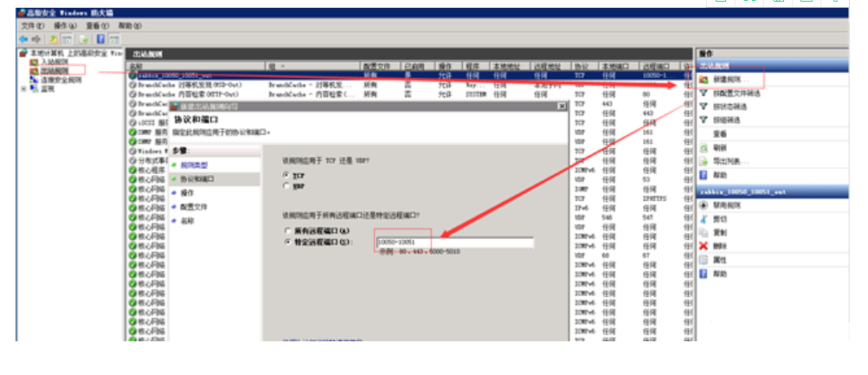This screenshot has width=868, height=375.
Task: Select the BranchCache 对等机发现 (WSD-Out) rule
Action: click(x=409, y=85)
